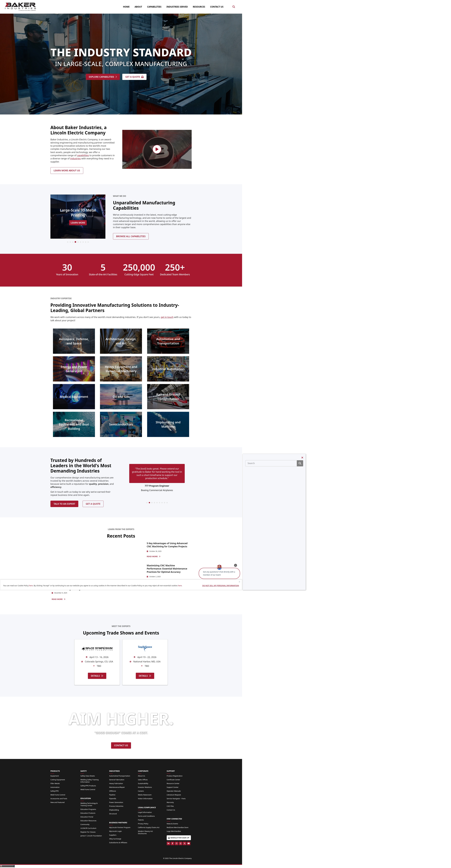451x868 pixels.
Task: Open Aerospace, Defense, and Space tile
Action: click(74, 341)
